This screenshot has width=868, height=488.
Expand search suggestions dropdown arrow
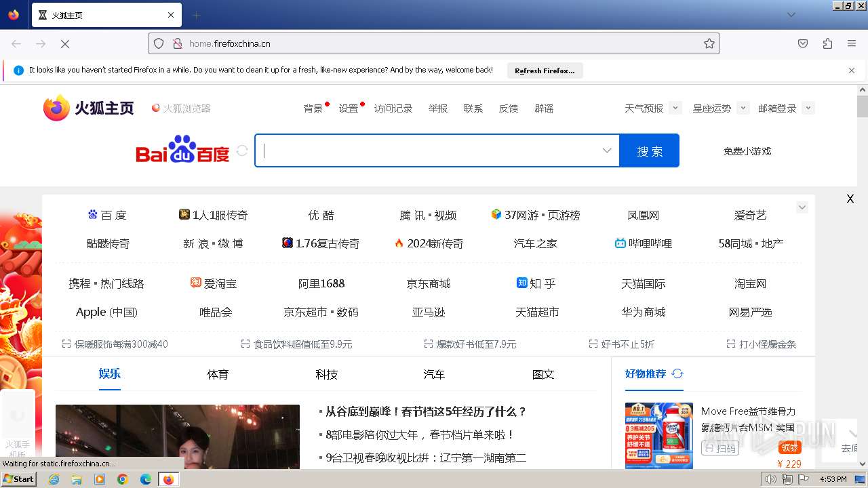click(607, 150)
